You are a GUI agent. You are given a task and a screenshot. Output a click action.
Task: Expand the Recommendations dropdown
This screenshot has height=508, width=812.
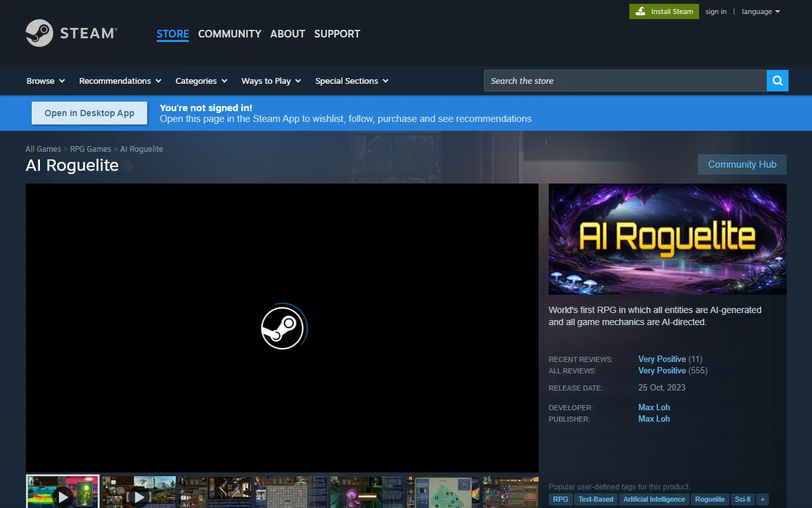coord(120,81)
